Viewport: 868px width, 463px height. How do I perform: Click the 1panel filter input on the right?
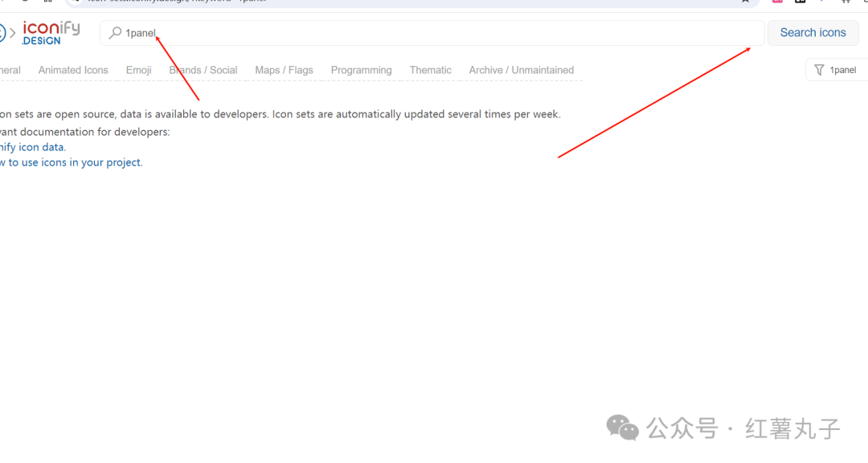click(837, 70)
